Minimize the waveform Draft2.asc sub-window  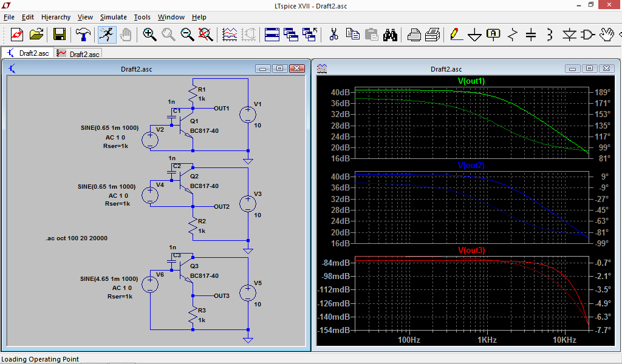click(572, 69)
